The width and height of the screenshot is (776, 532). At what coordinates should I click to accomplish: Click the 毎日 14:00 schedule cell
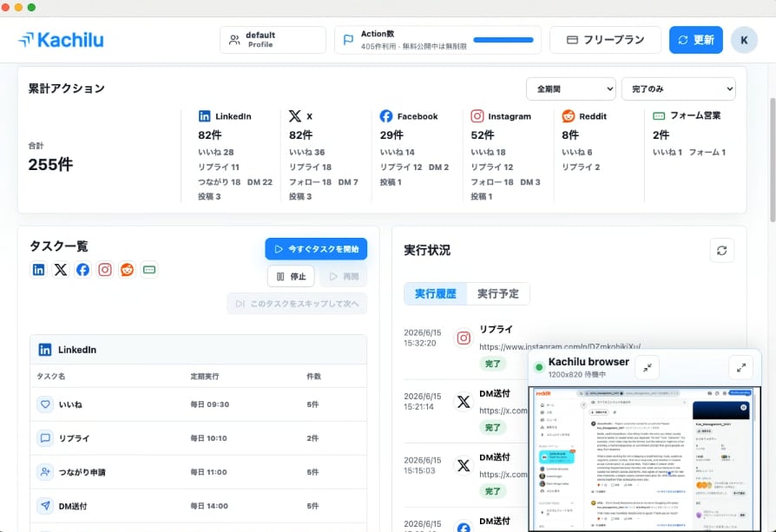coord(209,506)
